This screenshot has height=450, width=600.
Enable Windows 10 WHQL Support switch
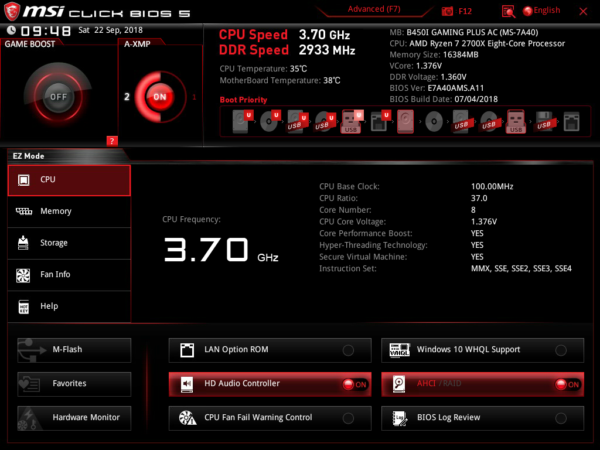click(x=561, y=350)
